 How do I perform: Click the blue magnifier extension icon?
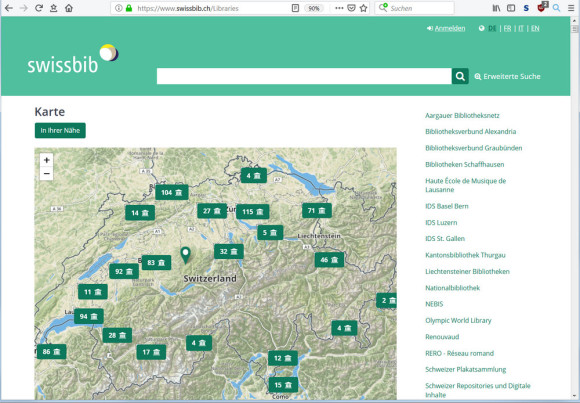(557, 8)
